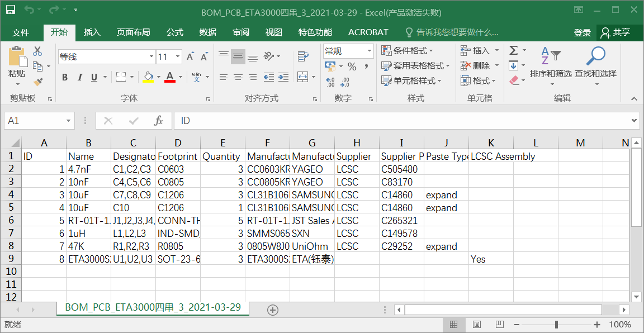Click Format as Table (套用表格格式)
644x333 pixels.
pos(415,66)
